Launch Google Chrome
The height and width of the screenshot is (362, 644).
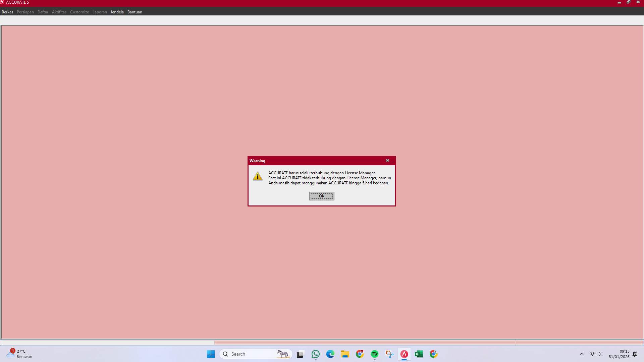pos(360,354)
